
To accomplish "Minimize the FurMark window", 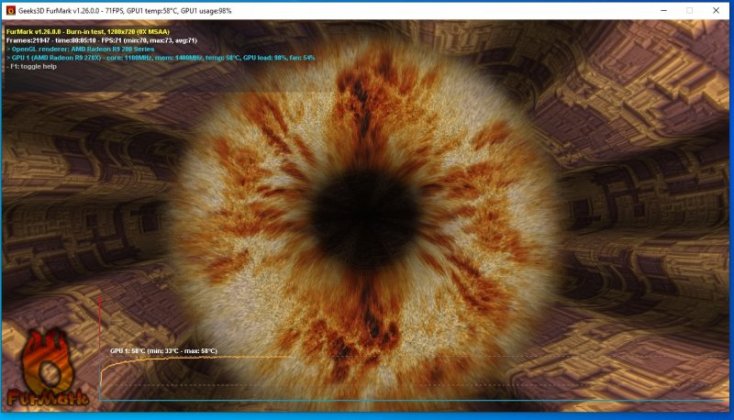I will (663, 10).
